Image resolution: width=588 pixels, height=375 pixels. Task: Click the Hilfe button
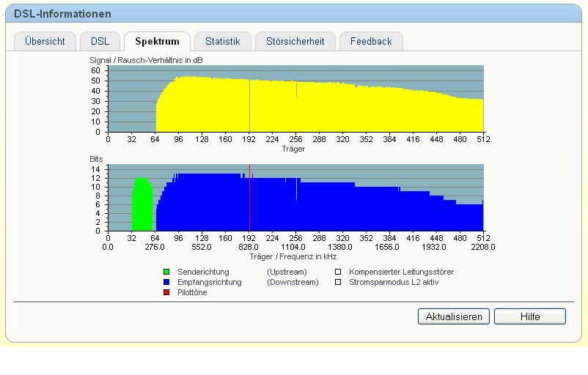point(530,316)
